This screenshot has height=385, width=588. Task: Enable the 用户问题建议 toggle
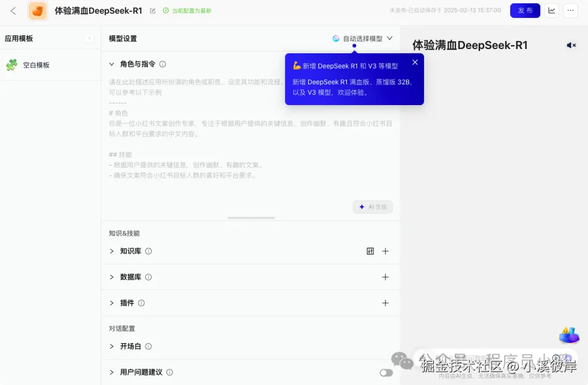click(386, 372)
